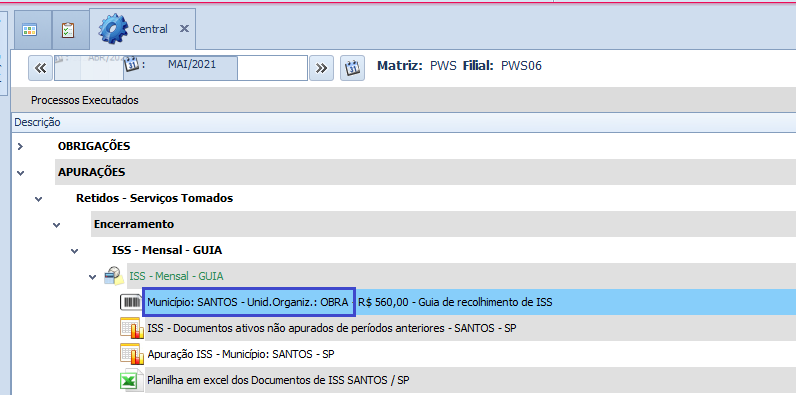796x395 pixels.
Task: Click the barcode icon of the Guia row
Action: click(131, 302)
